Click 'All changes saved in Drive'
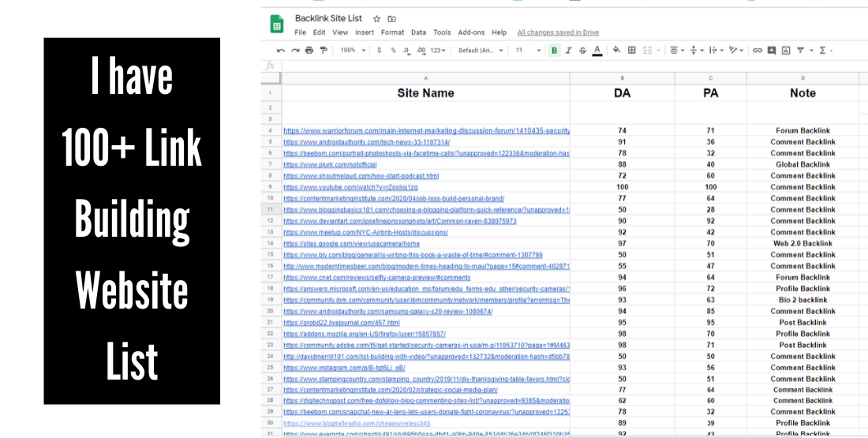Viewport: 868px width, 438px height. pos(558,32)
